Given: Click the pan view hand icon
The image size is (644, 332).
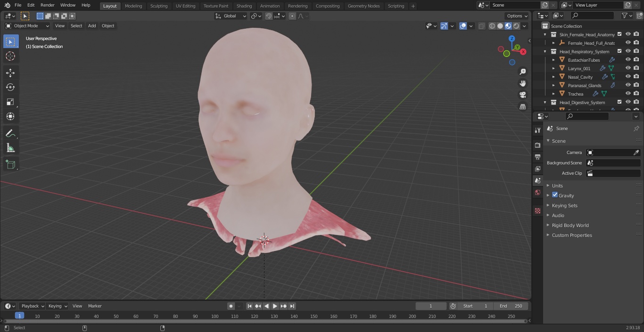Looking at the screenshot, I should [x=522, y=83].
